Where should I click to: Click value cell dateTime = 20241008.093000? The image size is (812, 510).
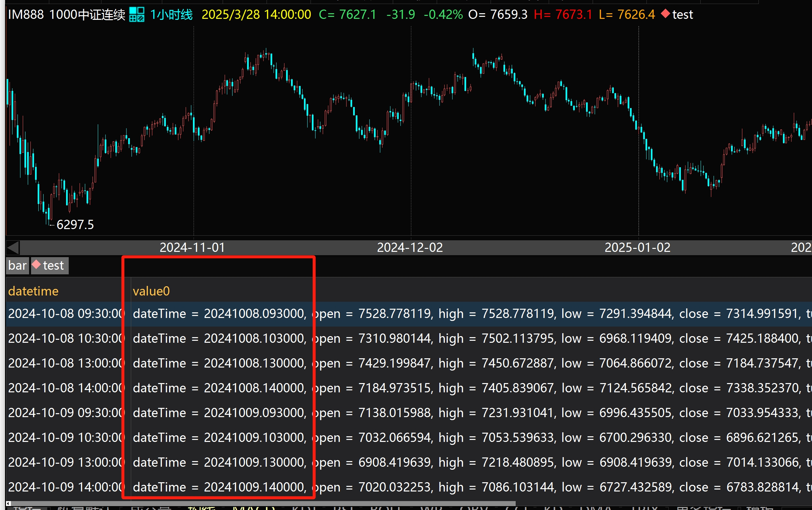(x=219, y=314)
